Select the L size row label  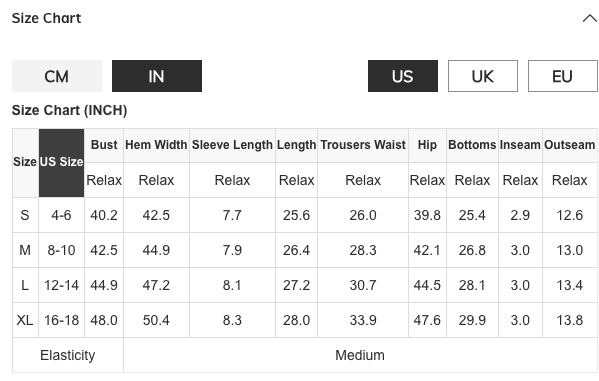(x=25, y=285)
